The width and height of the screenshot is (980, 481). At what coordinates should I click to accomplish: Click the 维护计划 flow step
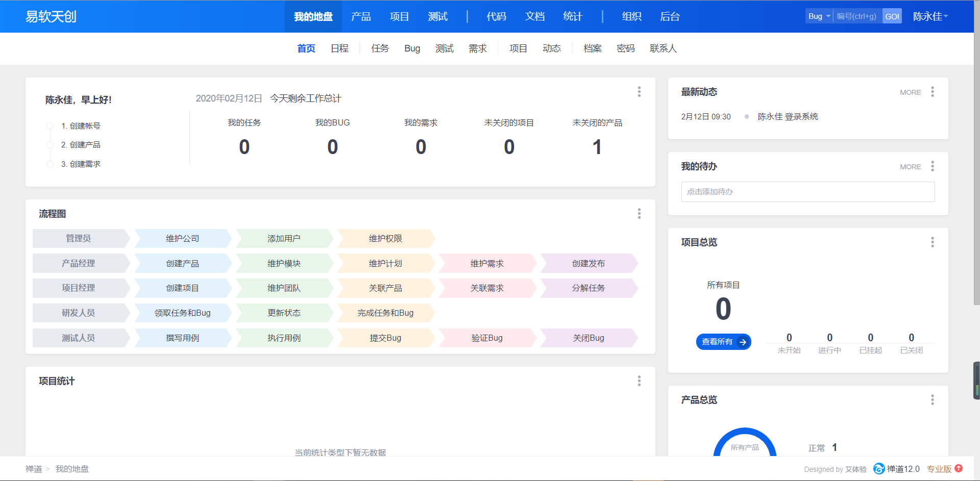coord(386,264)
